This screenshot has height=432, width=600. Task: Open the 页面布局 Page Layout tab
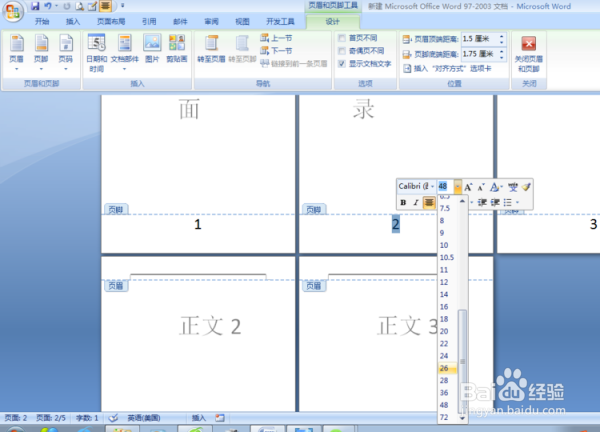pos(111,21)
